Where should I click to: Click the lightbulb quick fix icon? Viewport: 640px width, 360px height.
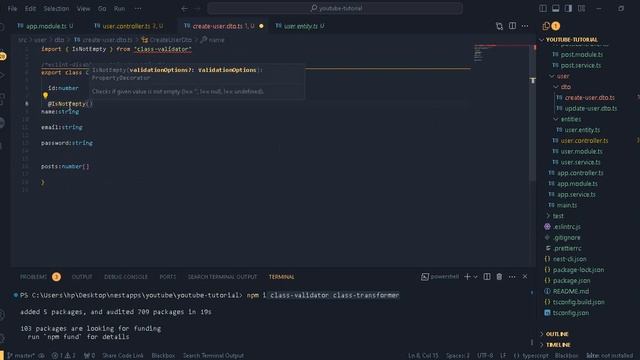click(45, 96)
